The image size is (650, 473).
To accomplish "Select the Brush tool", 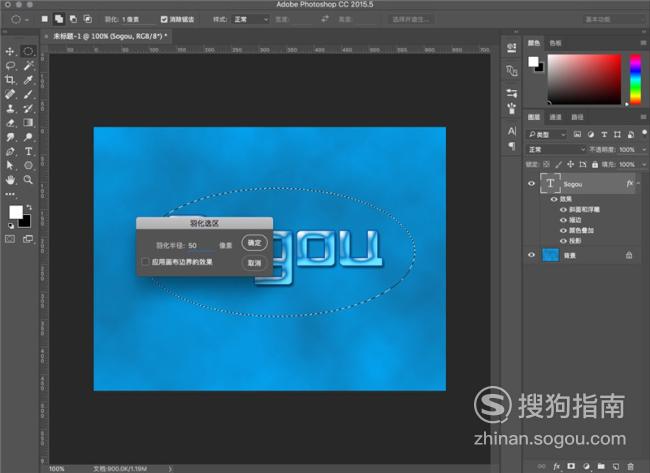I will coord(28,94).
